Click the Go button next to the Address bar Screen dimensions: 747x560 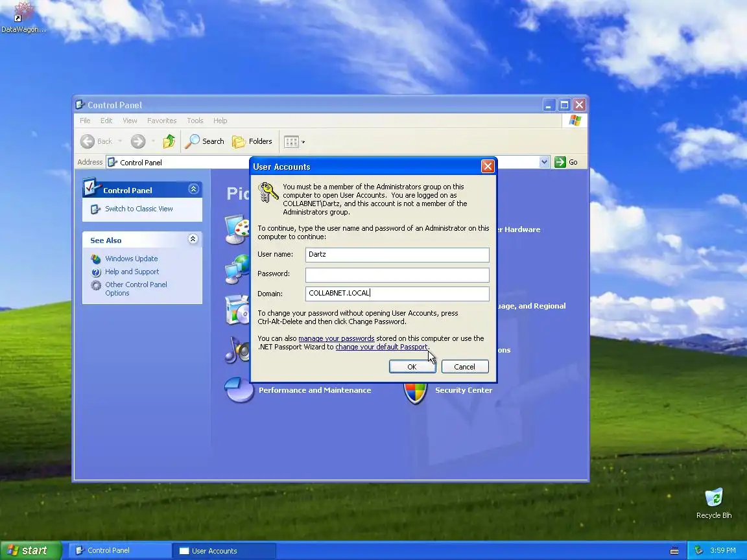click(x=567, y=162)
